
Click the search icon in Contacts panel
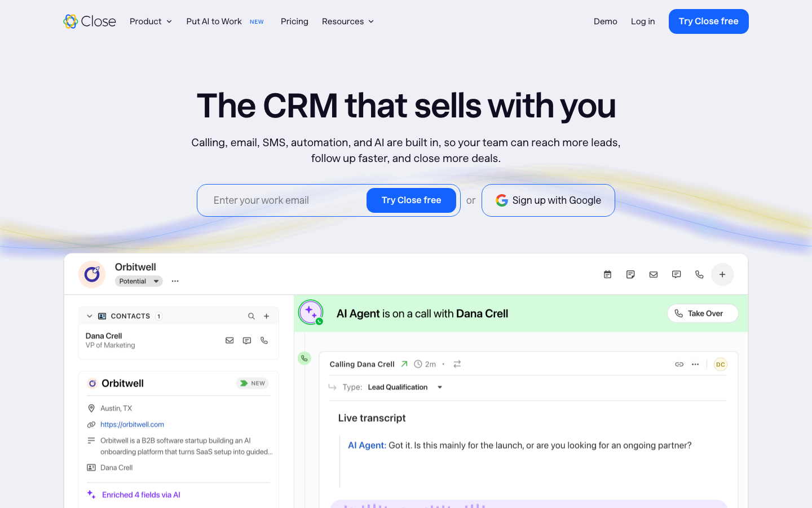[251, 316]
